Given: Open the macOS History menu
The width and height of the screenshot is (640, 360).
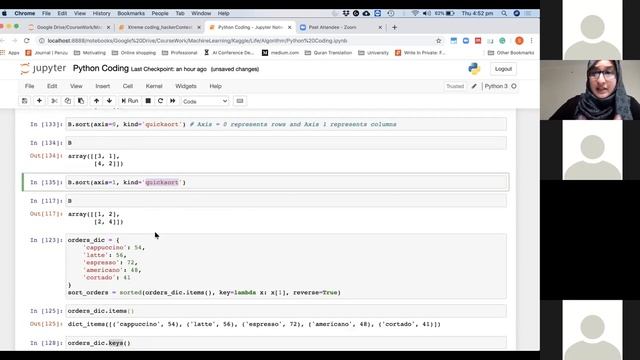Looking at the screenshot, I should point(101,13).
